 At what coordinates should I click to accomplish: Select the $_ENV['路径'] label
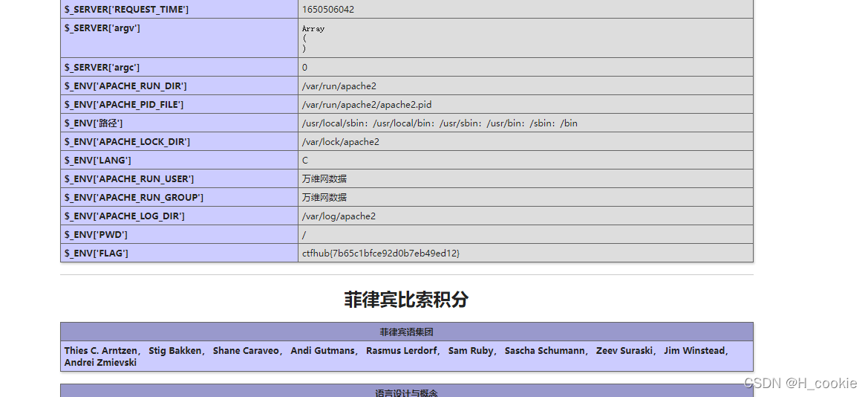[94, 123]
